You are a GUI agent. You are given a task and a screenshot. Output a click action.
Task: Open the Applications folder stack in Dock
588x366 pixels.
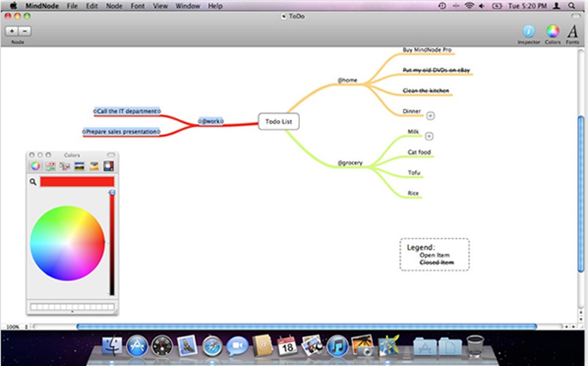tap(424, 346)
